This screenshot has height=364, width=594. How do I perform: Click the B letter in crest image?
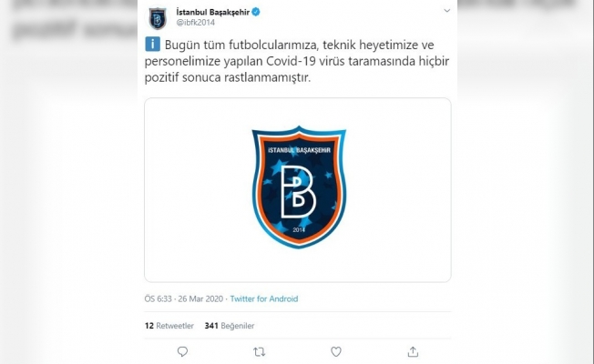[299, 192]
